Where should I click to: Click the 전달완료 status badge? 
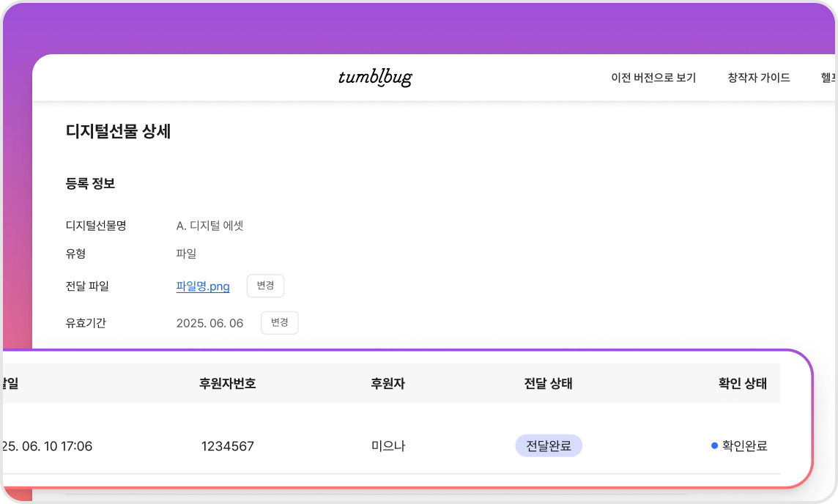click(549, 445)
